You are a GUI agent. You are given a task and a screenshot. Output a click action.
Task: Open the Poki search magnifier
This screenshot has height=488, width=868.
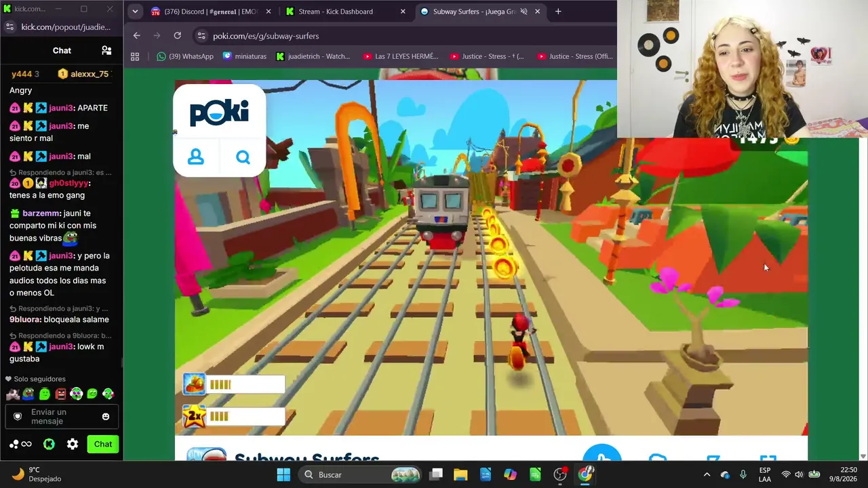243,157
